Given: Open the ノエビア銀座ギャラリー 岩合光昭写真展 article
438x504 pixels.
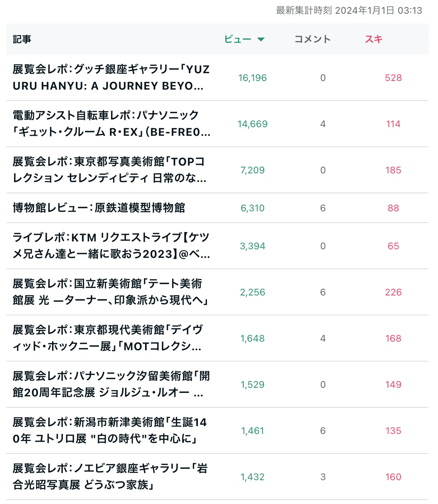Looking at the screenshot, I should click(x=110, y=477).
